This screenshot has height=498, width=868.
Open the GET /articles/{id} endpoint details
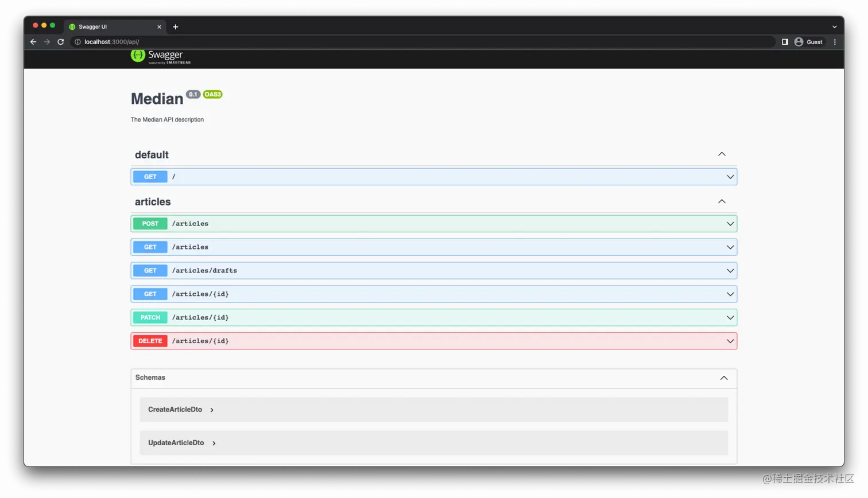pos(730,294)
